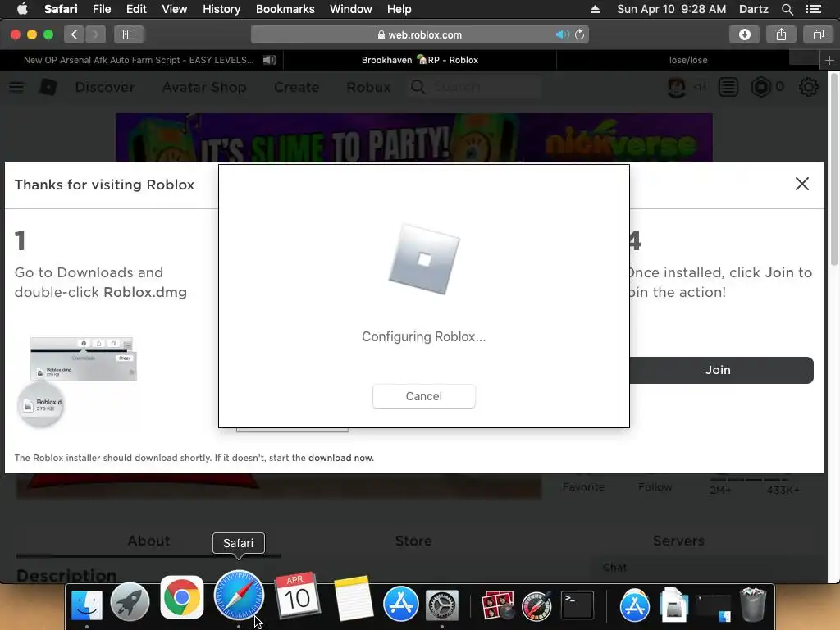Open Notification Center list icon

[813, 9]
